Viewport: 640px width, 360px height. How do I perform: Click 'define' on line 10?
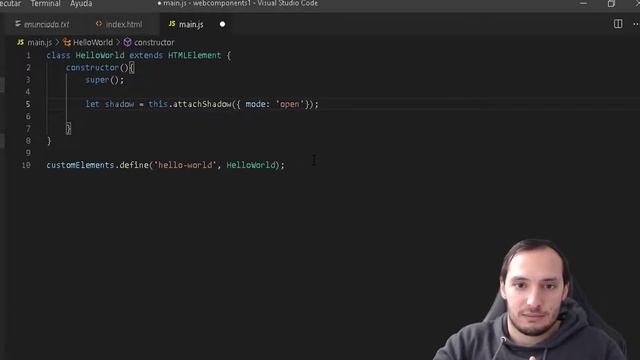pyautogui.click(x=134, y=165)
